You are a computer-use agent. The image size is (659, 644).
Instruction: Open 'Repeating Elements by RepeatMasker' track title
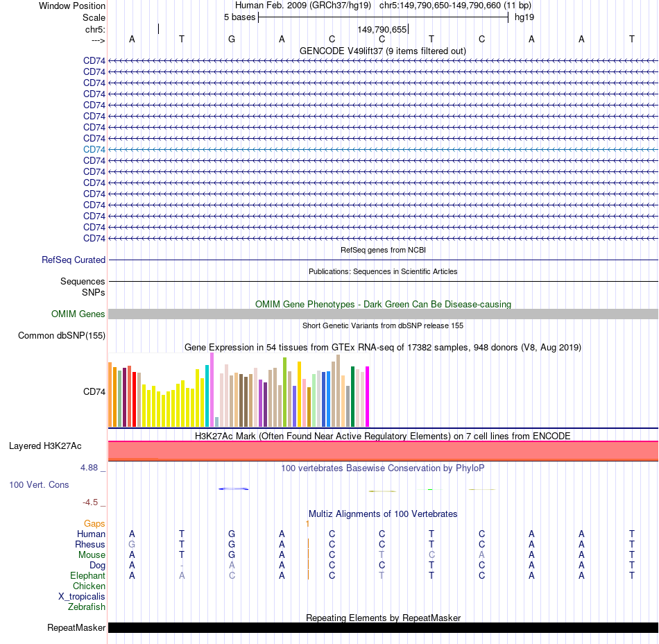[383, 618]
